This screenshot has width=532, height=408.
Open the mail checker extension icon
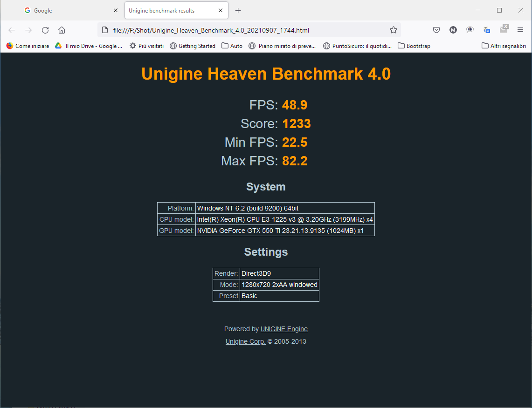[x=504, y=29]
